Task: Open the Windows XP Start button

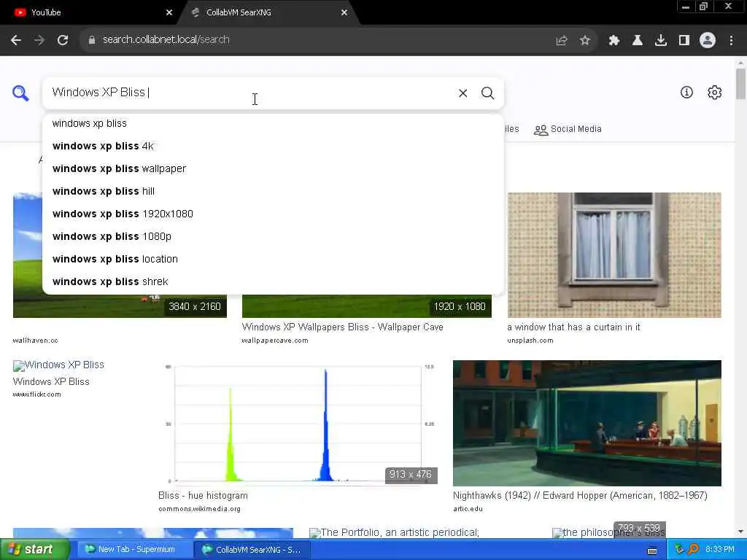Action: tap(35, 550)
